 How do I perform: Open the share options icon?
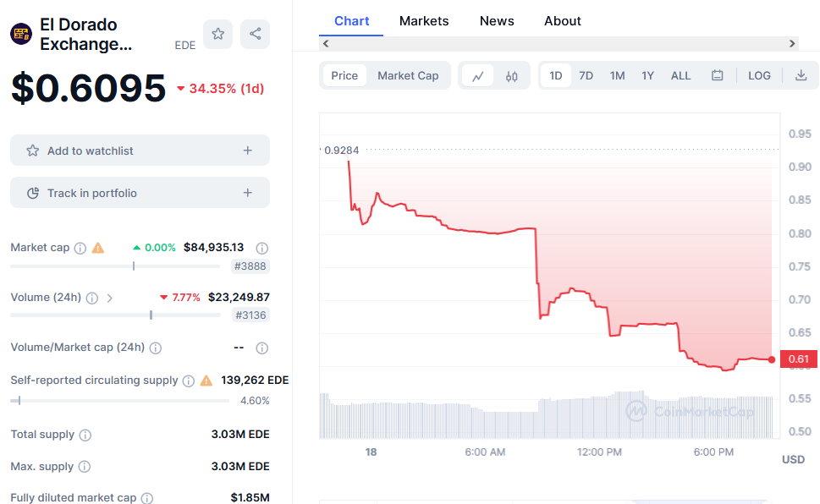[256, 34]
